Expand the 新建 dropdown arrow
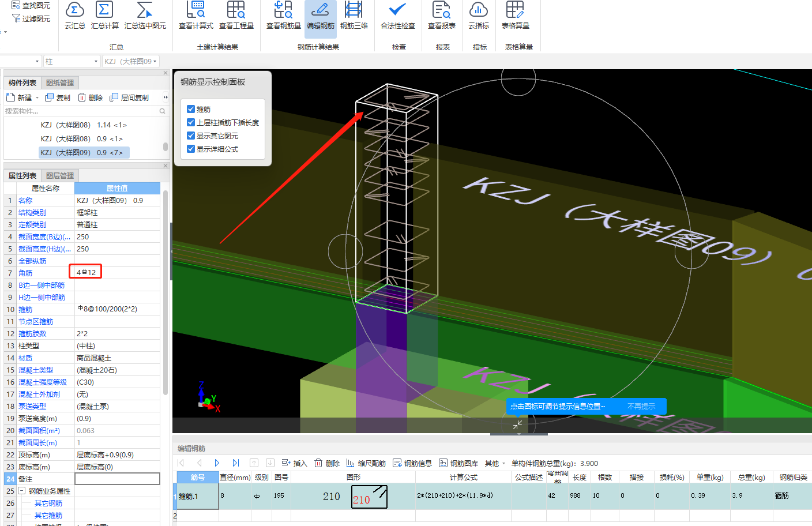Image resolution: width=812 pixels, height=526 pixels. [x=37, y=98]
